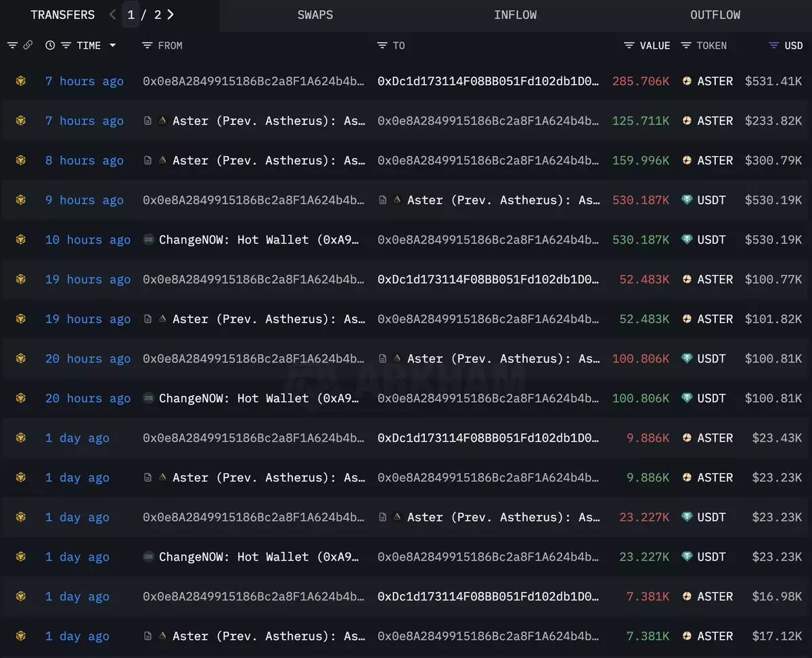Click the Aster logo in the 8 hours ago row
812x658 pixels.
point(162,160)
